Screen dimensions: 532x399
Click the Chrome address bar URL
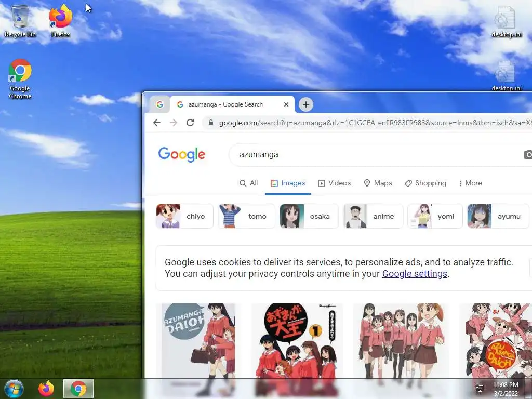375,123
